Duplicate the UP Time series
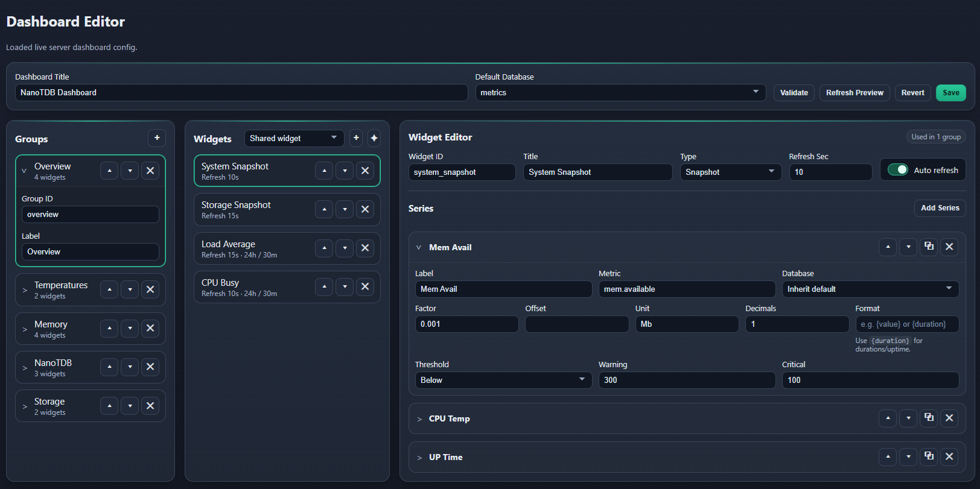The image size is (980, 489). point(929,456)
